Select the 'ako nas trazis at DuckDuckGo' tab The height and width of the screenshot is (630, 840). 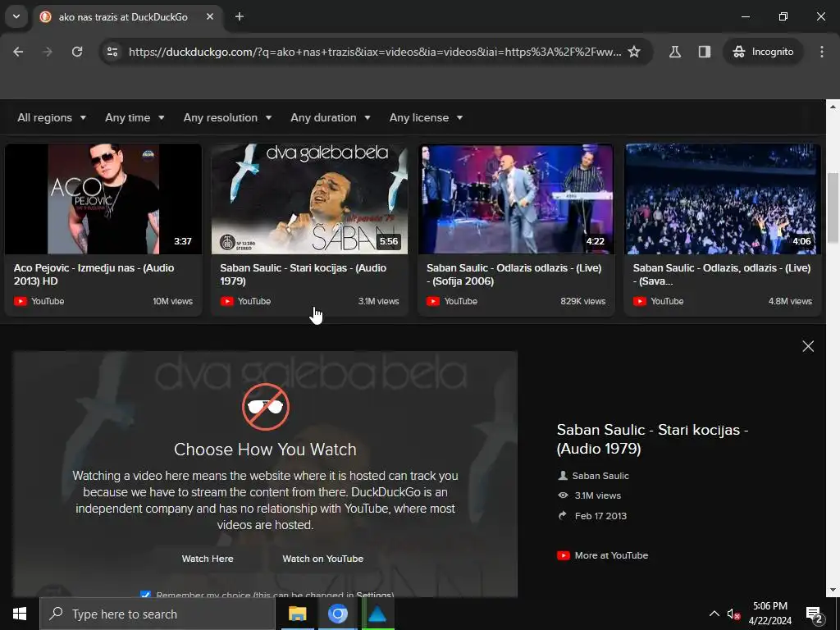click(129, 16)
